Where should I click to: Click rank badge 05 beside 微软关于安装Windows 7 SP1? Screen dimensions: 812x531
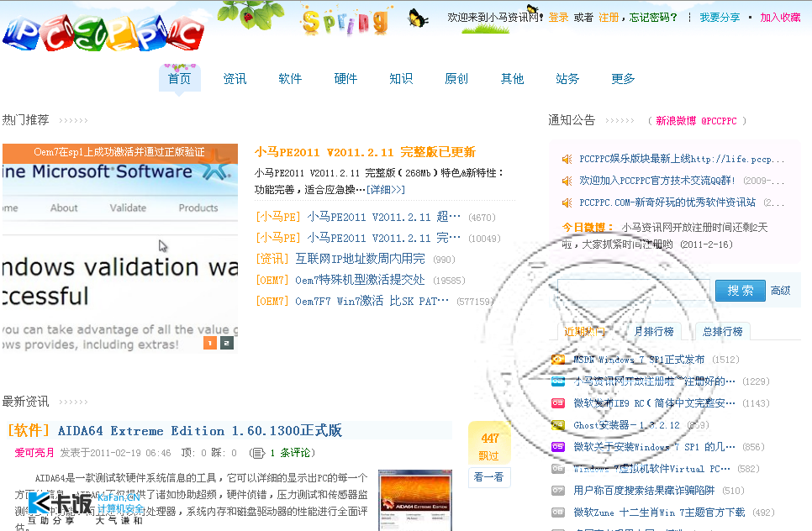pos(558,446)
